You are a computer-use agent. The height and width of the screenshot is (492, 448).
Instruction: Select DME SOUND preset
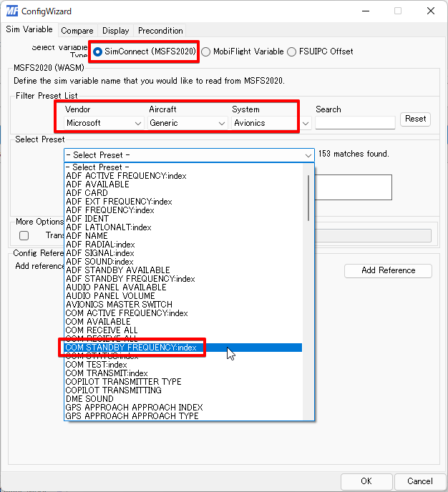(x=183, y=399)
